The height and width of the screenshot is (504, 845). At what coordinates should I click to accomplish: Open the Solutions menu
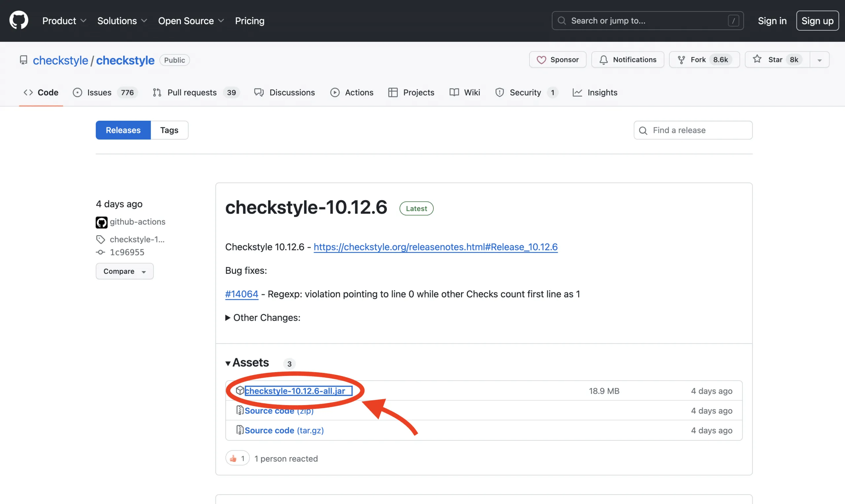tap(122, 21)
